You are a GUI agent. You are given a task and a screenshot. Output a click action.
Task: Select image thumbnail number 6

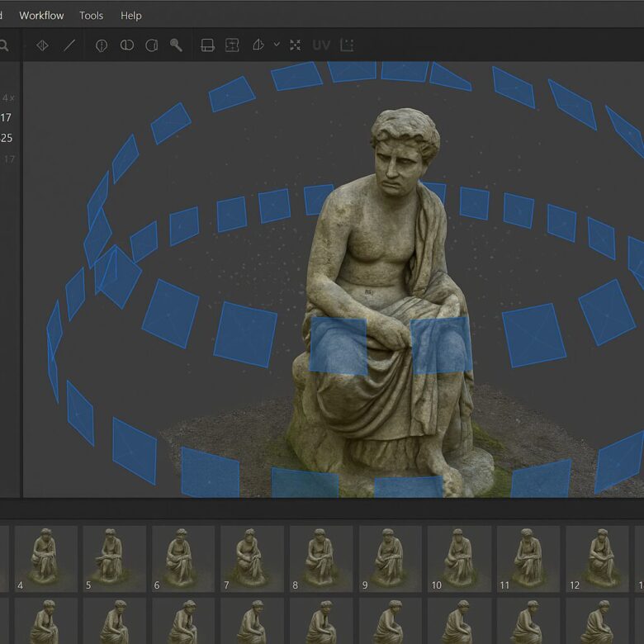coord(183,559)
